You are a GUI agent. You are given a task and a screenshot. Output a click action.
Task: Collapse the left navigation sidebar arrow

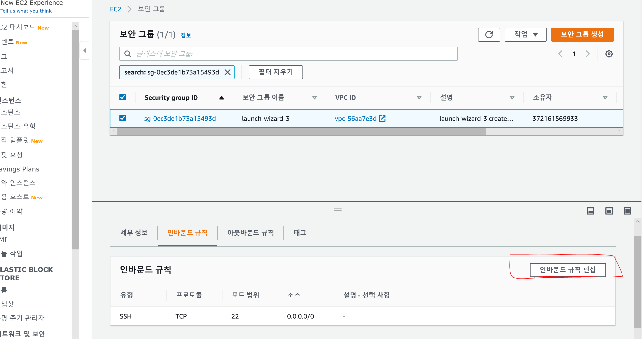coord(85,50)
